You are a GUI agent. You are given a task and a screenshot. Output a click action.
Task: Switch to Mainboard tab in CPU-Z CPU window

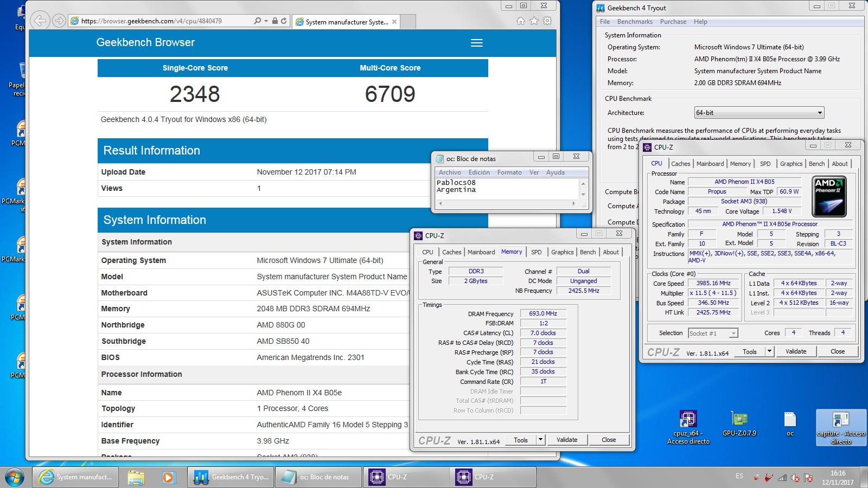click(710, 164)
